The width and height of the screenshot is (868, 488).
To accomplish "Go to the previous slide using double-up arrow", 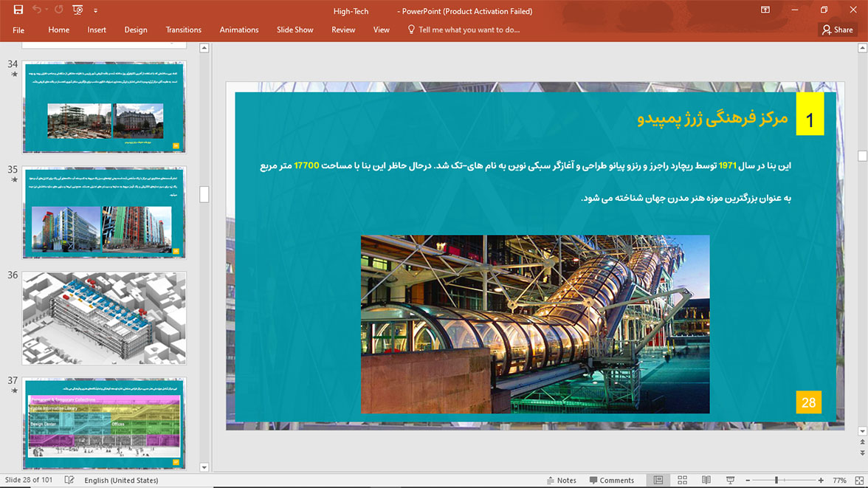I will pyautogui.click(x=862, y=442).
